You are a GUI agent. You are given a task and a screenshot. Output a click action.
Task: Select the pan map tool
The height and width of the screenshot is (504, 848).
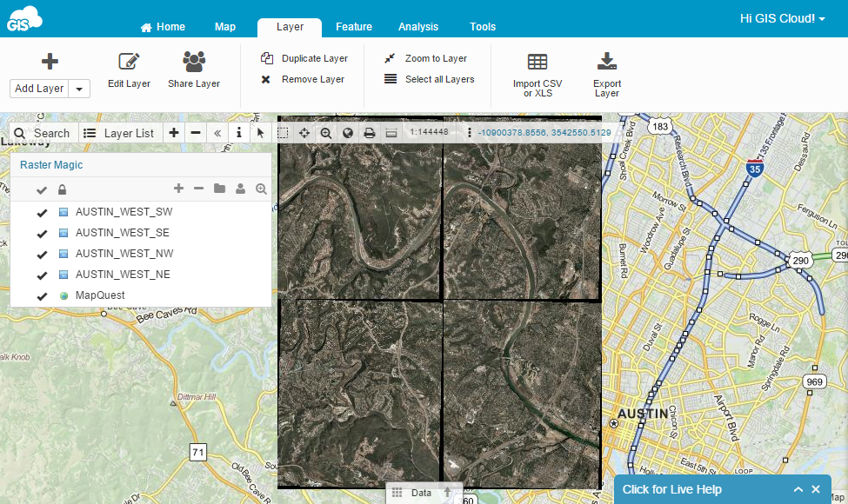(304, 133)
